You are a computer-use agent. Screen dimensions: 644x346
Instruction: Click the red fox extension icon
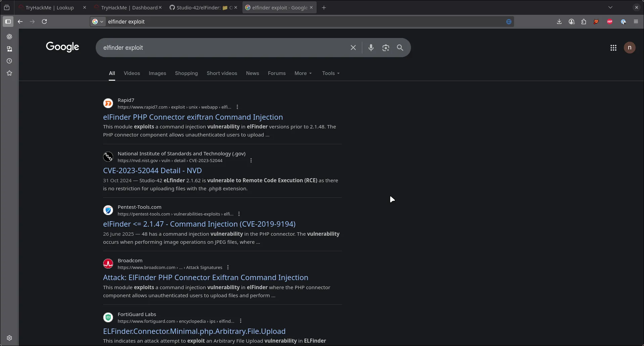tap(596, 22)
